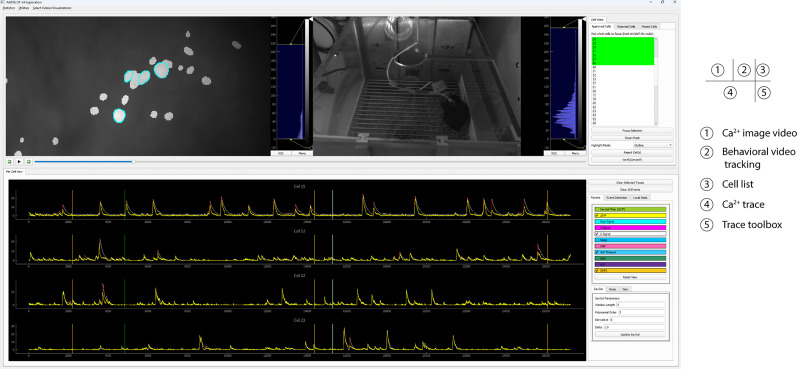Click the green step-forward frame icon
Image resolution: width=797 pixels, height=369 pixels.
(28, 162)
